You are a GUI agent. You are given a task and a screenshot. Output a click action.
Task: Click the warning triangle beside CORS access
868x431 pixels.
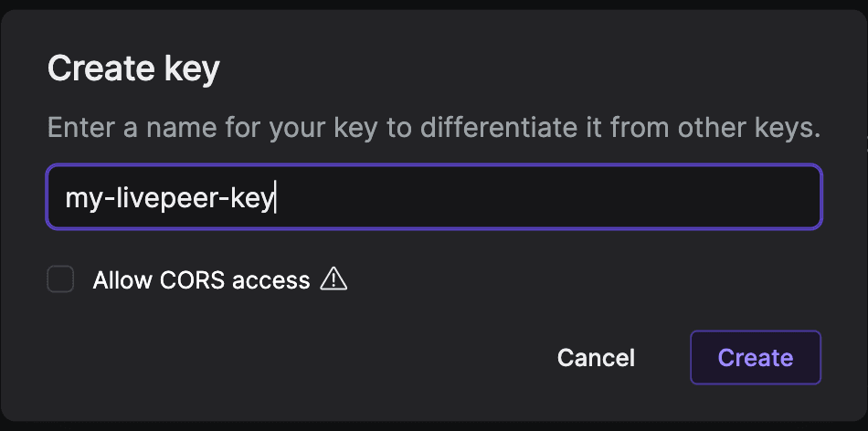pos(333,279)
